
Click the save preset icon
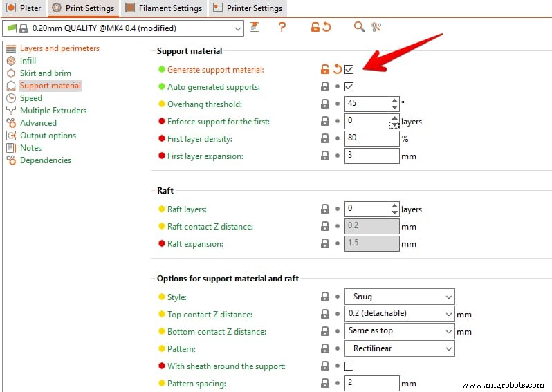[255, 27]
